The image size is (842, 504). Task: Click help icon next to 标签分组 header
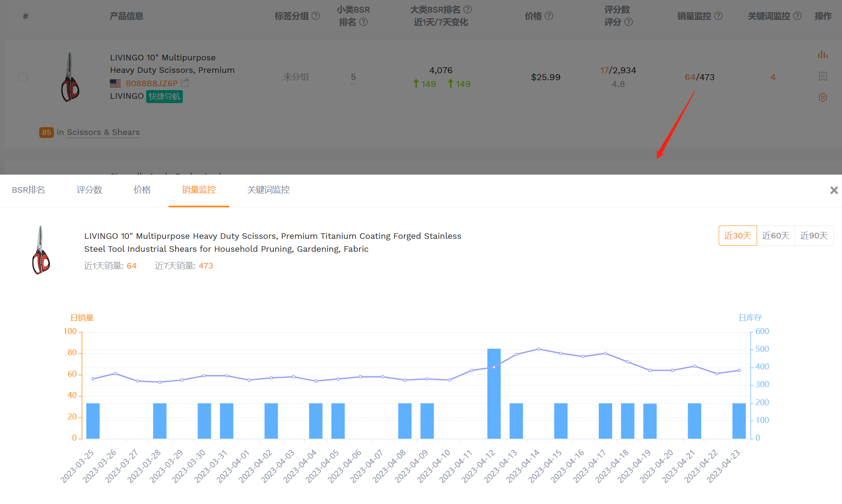(316, 16)
